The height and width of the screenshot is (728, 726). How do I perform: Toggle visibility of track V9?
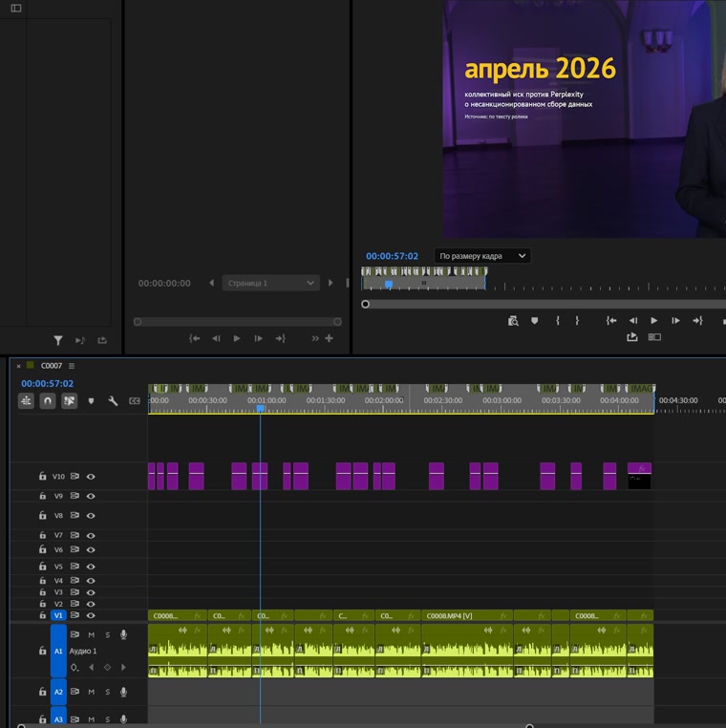click(91, 496)
